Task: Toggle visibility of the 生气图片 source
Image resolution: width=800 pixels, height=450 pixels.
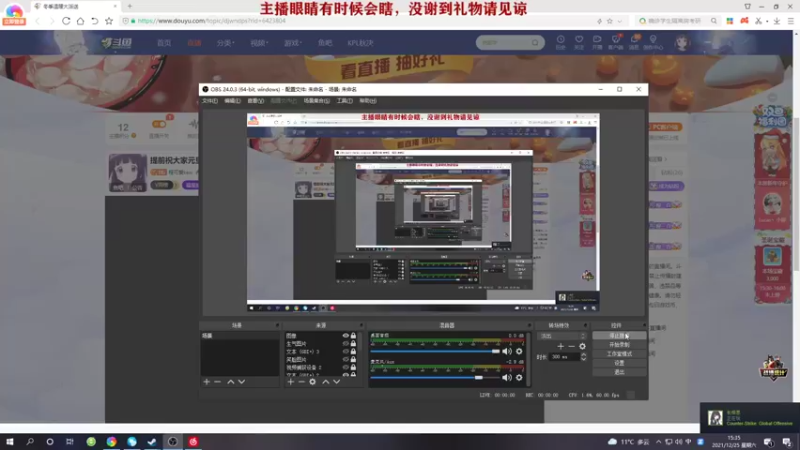Action: [x=345, y=343]
